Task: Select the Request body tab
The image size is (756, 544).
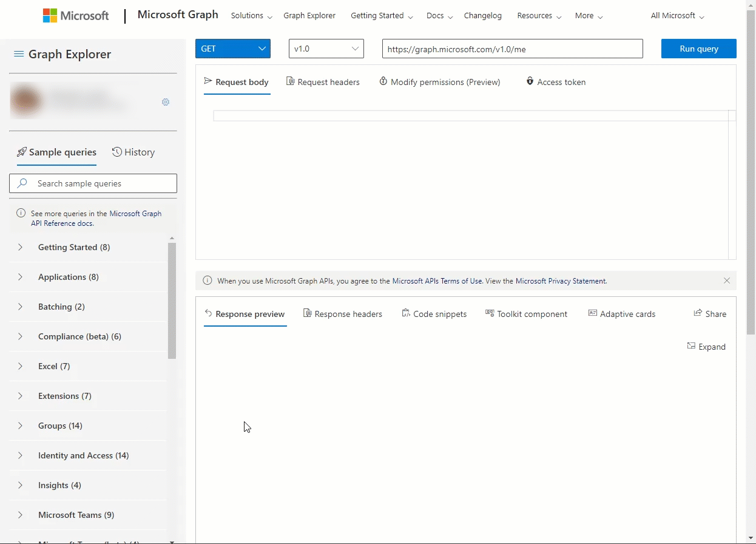Action: point(237,82)
